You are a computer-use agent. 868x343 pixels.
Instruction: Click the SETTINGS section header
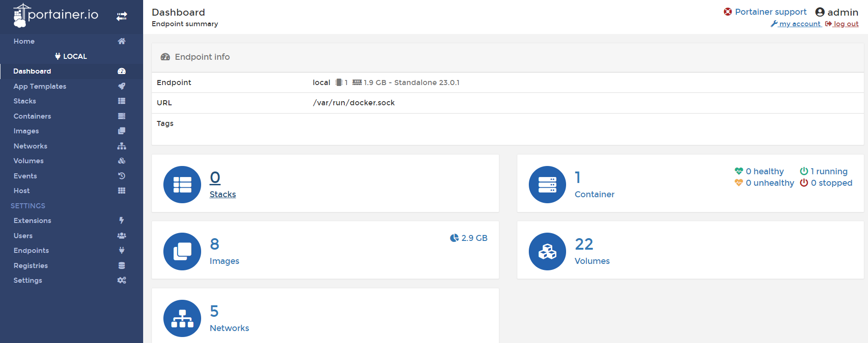coord(28,206)
